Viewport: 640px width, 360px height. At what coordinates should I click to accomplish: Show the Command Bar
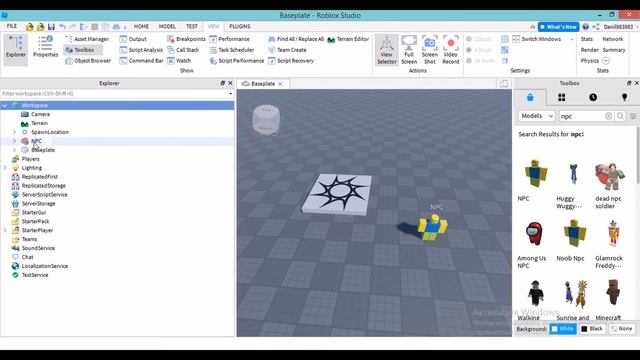coord(141,60)
